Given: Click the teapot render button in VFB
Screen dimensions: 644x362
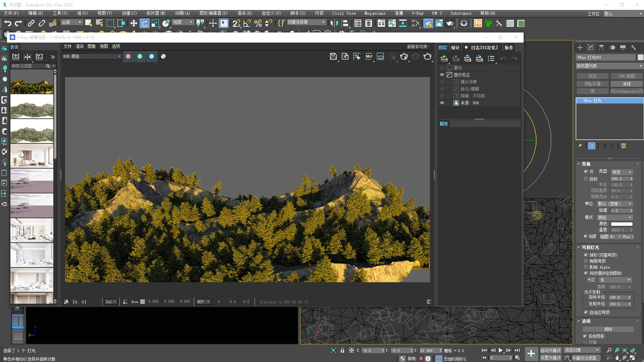Looking at the screenshot, I should pyautogui.click(x=427, y=57).
